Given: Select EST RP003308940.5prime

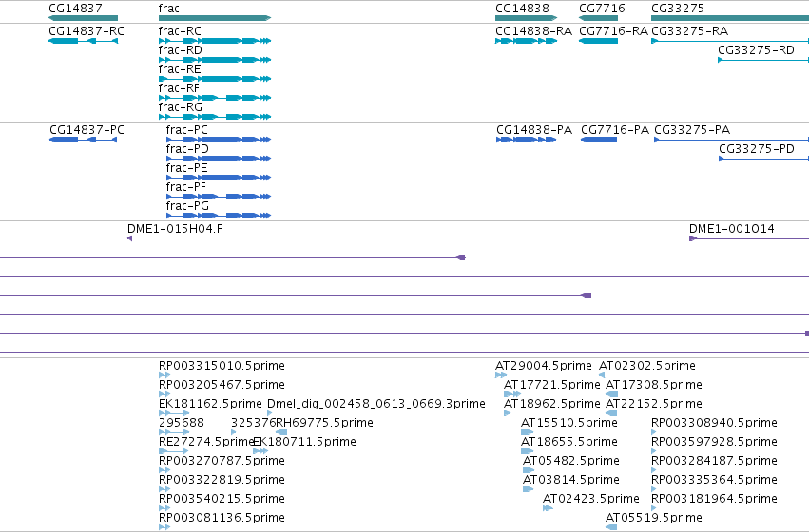Looking at the screenshot, I should pos(654,432).
